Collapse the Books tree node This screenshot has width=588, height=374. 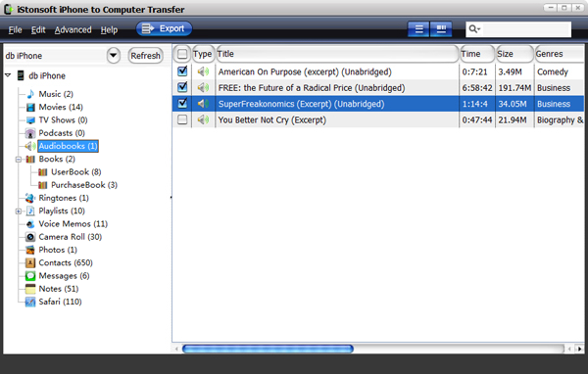click(x=18, y=160)
